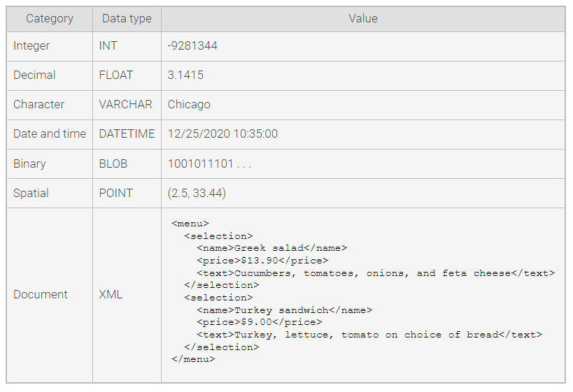
Task: Select the Integer category cell
Action: (31, 46)
